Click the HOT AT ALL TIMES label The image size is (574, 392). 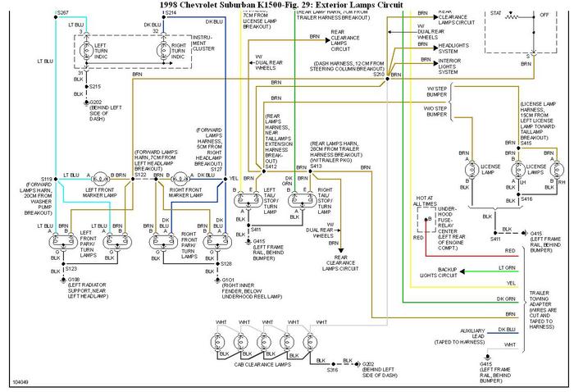pos(425,201)
